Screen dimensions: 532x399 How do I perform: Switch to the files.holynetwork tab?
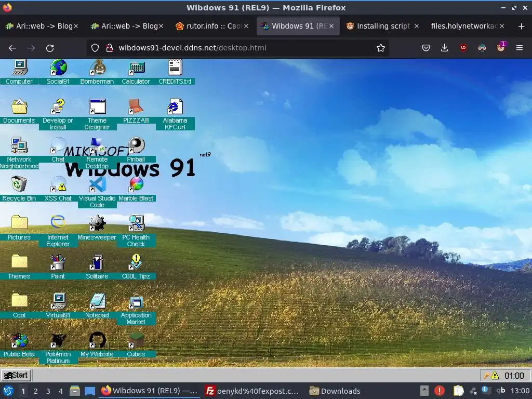coord(468,26)
